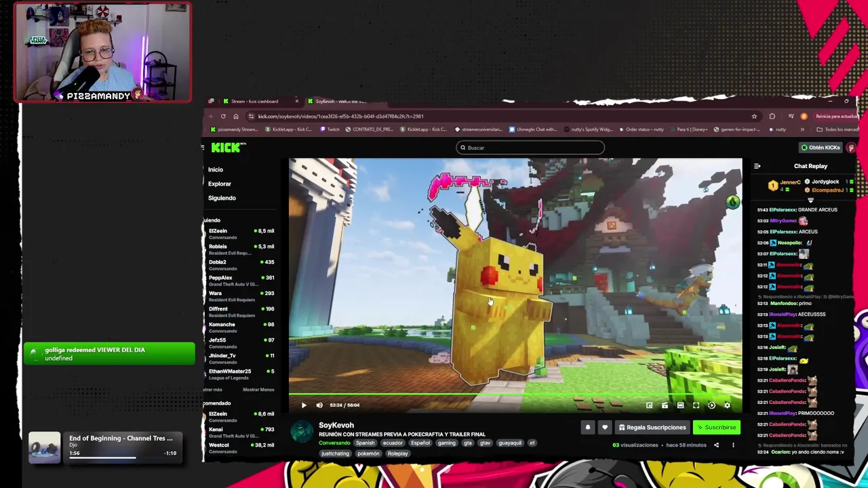Image resolution: width=868 pixels, height=488 pixels.
Task: Open Komanche channel in following list
Action: point(241,327)
